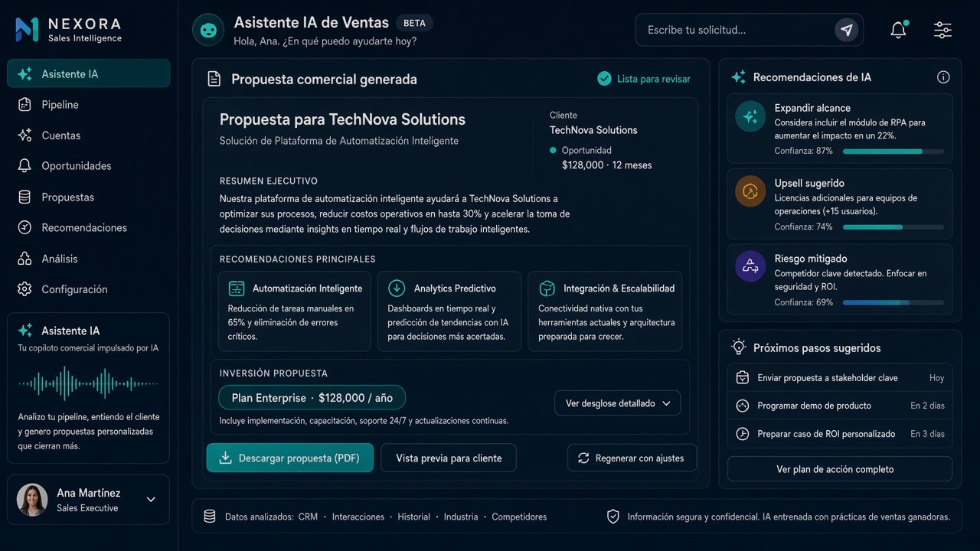
Task: Open Ver plan de acción completo
Action: (x=840, y=469)
